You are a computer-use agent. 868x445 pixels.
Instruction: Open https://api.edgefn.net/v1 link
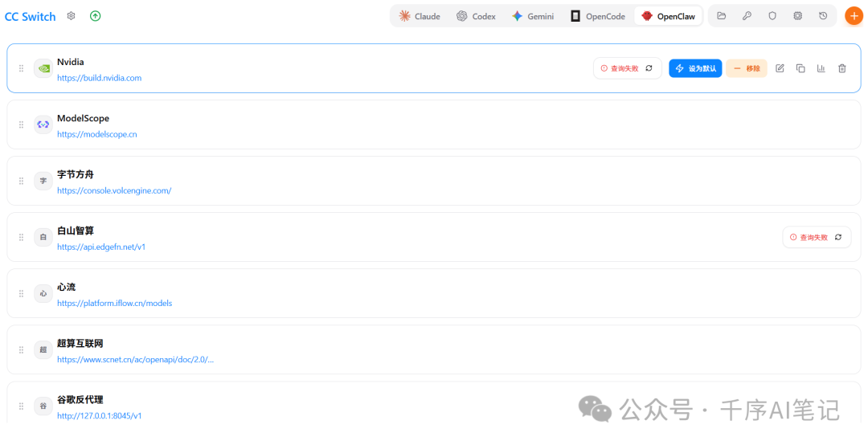[101, 247]
